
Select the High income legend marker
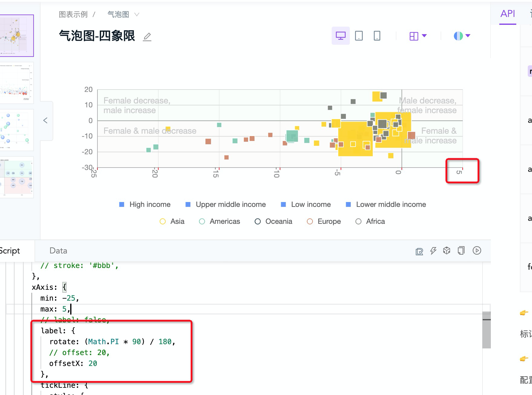[x=122, y=204]
